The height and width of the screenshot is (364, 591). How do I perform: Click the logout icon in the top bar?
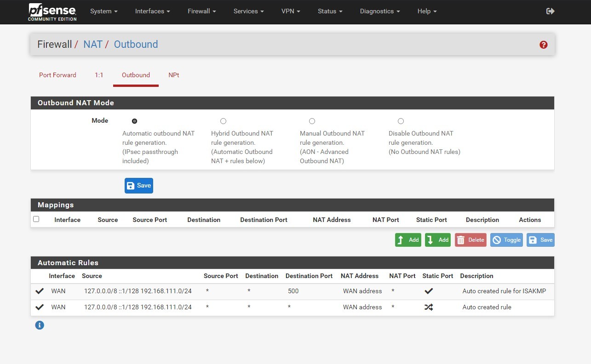[550, 11]
